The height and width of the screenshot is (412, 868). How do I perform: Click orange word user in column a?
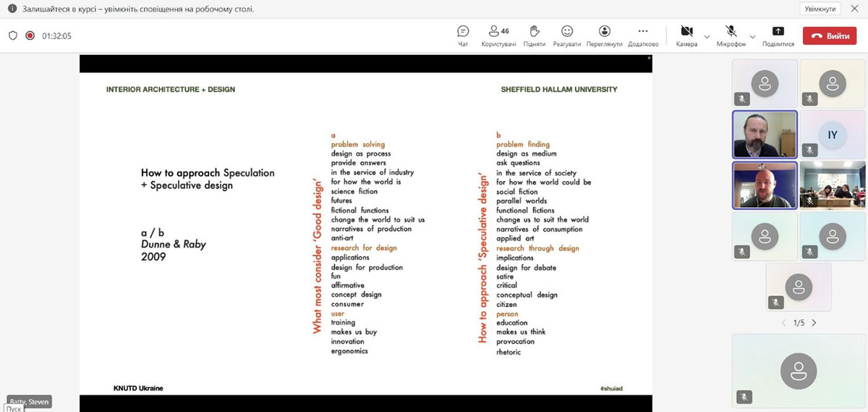(x=338, y=314)
